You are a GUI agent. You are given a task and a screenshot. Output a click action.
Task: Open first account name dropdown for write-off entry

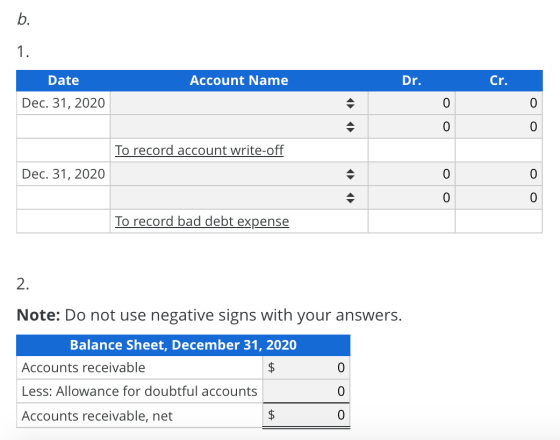click(x=239, y=103)
